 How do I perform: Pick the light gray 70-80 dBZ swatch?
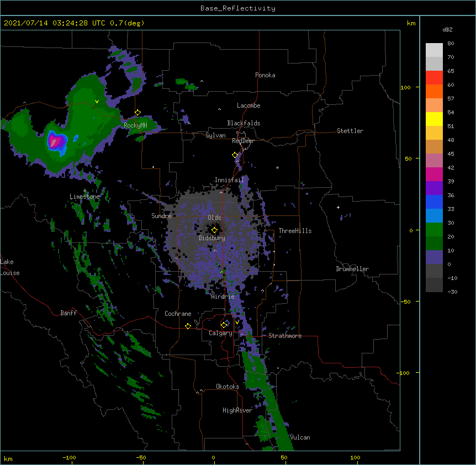coord(434,50)
